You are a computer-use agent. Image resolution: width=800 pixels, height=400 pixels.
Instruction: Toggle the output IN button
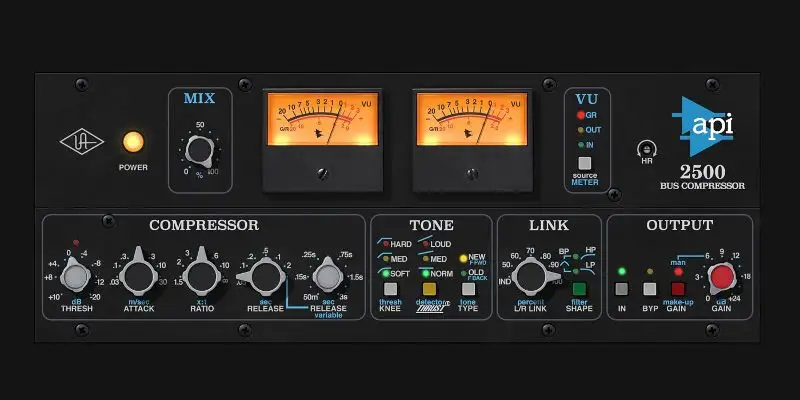click(622, 289)
